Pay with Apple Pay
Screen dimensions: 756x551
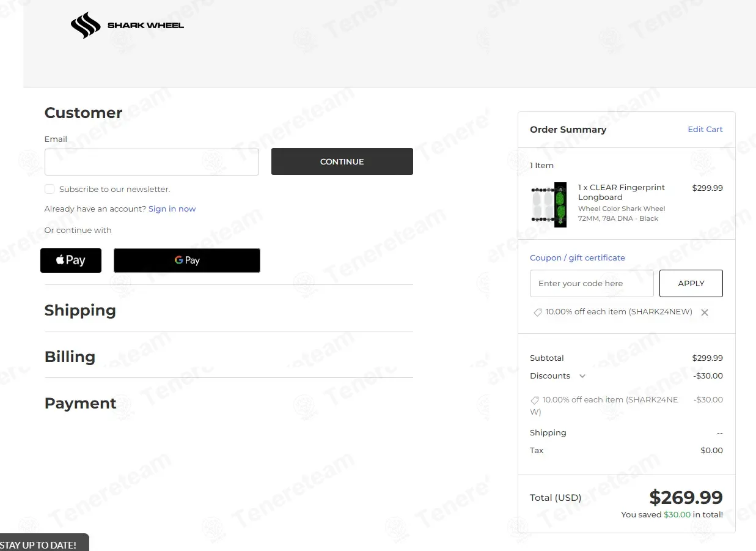(x=71, y=261)
